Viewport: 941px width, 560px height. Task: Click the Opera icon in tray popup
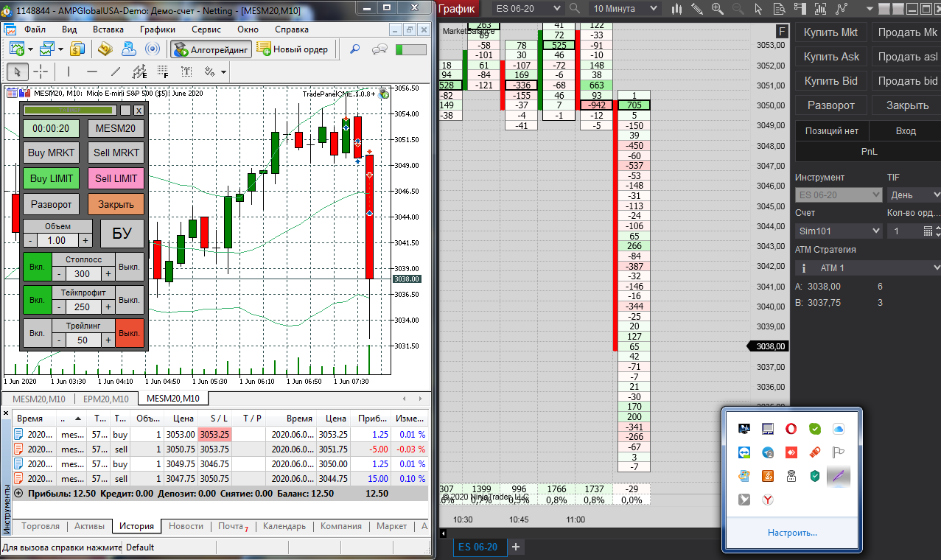click(791, 428)
